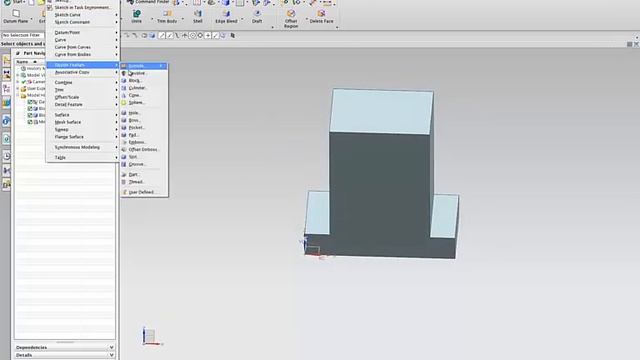The image size is (640, 360).
Task: Choose Extrude from Design Feature submenu
Action: click(144, 66)
